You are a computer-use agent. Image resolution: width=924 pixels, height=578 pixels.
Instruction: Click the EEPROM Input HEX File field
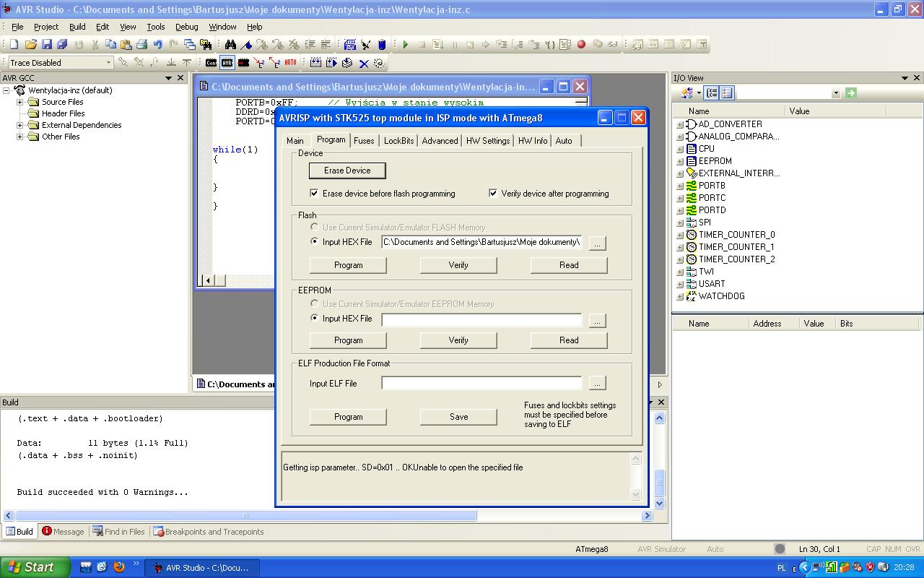(481, 319)
